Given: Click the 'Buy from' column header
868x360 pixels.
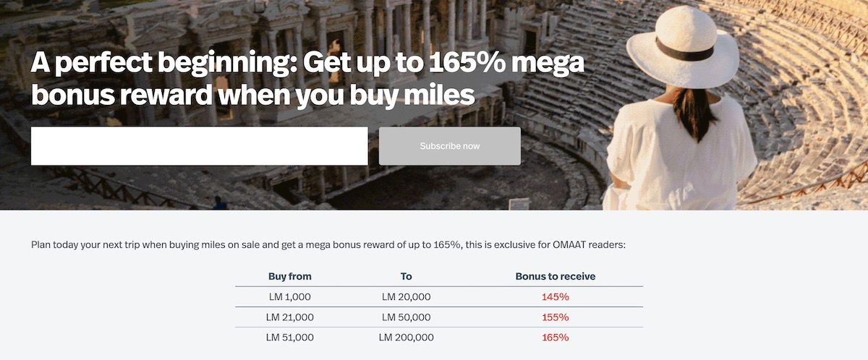Looking at the screenshot, I should pos(290,276).
